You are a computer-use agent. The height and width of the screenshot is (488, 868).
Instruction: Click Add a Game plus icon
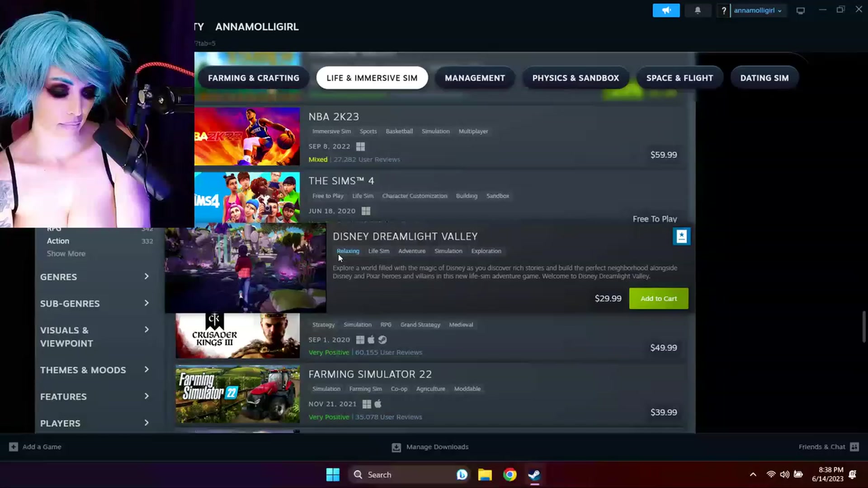click(x=14, y=447)
